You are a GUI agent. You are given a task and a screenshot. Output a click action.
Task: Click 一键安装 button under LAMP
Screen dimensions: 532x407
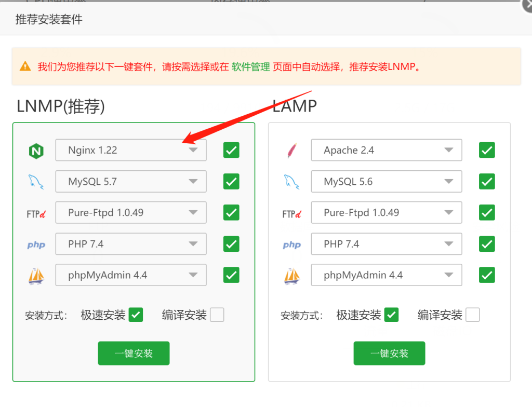click(389, 354)
